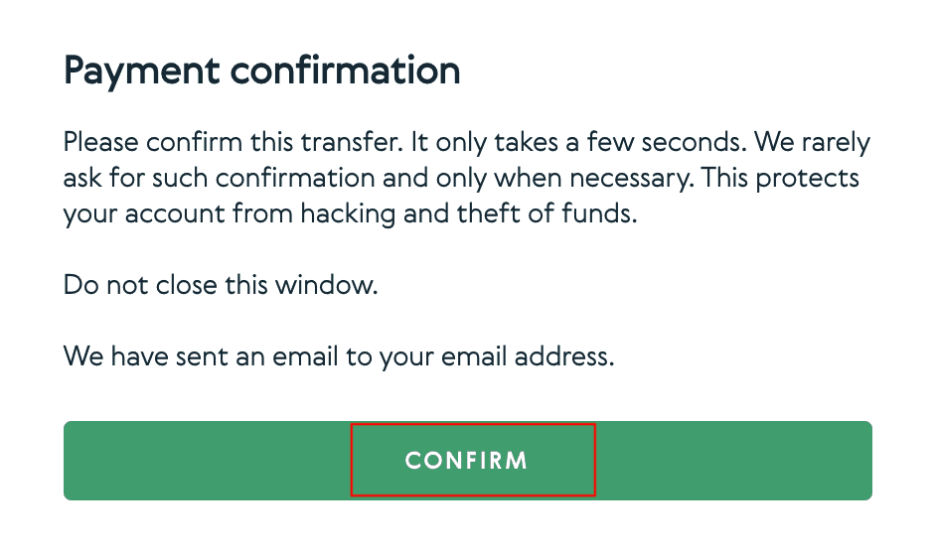
Task: Click the word 'confirmation' in the heading
Action: [345, 70]
